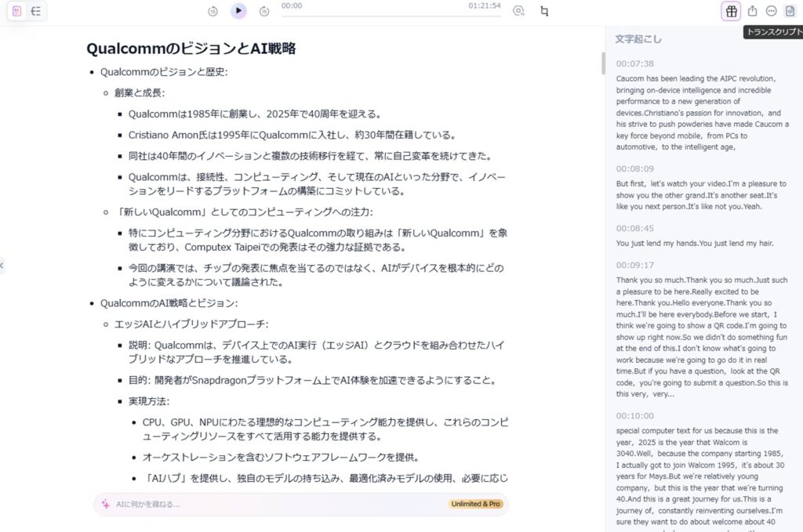
Task: Rewind audio 15 seconds
Action: point(213,11)
